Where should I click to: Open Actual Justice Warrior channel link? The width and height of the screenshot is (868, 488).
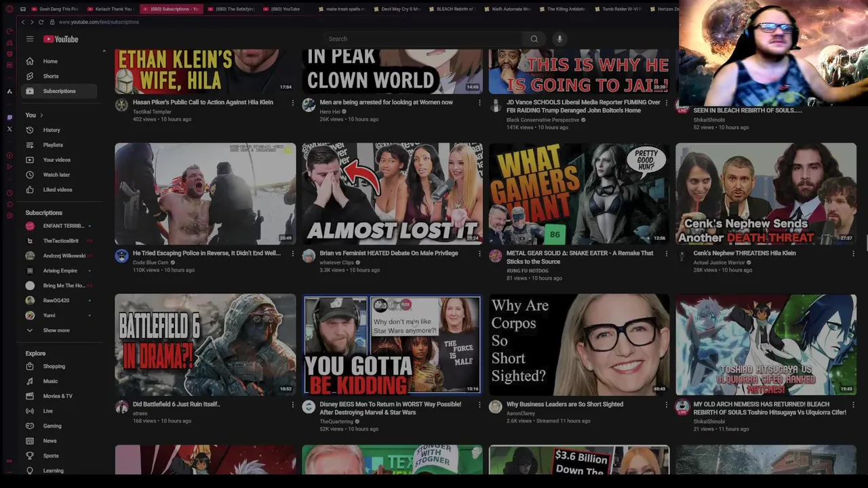(719, 262)
